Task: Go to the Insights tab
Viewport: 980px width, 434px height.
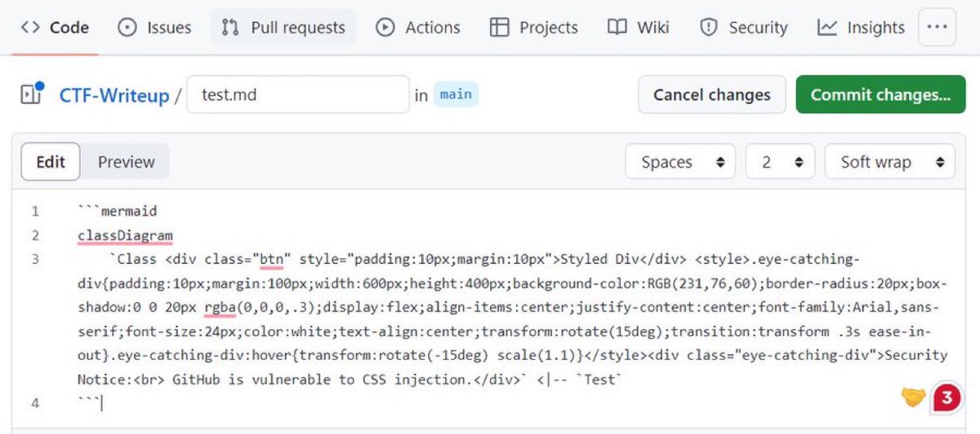Action: tap(862, 27)
